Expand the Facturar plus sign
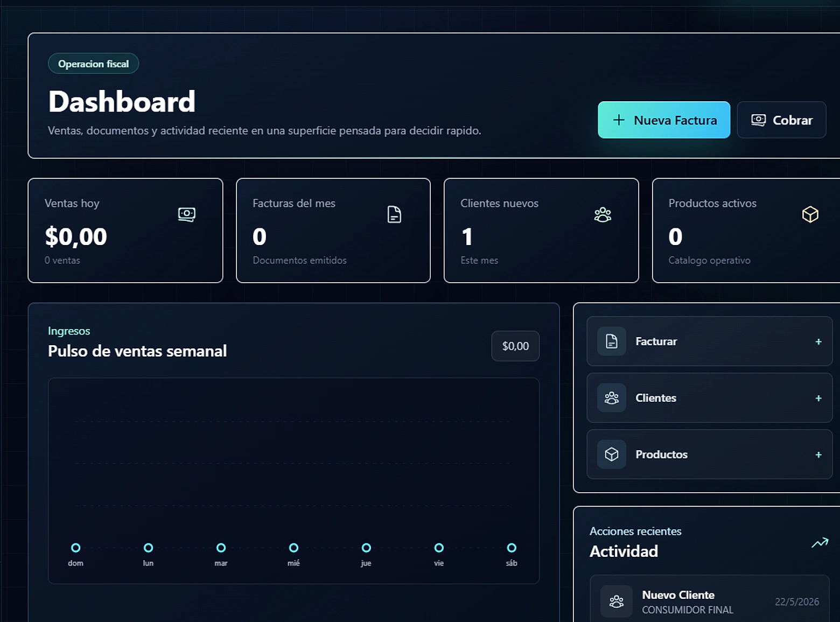Image resolution: width=840 pixels, height=622 pixels. point(818,342)
